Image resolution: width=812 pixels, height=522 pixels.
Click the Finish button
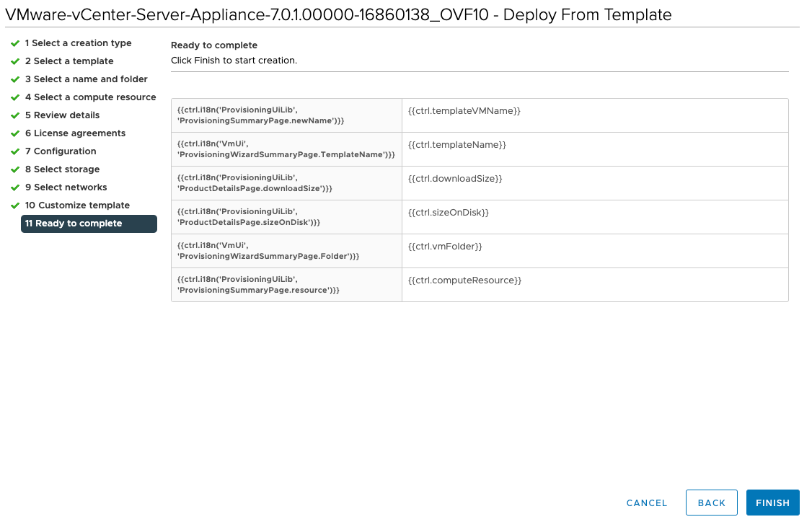coord(772,503)
